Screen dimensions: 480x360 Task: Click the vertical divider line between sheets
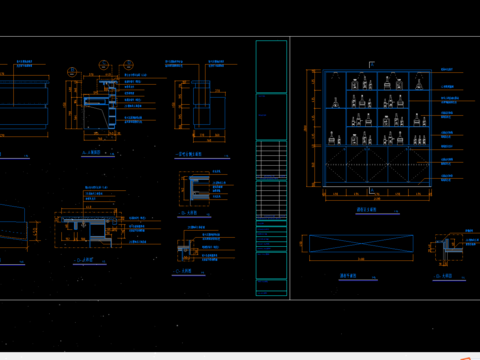point(290,168)
